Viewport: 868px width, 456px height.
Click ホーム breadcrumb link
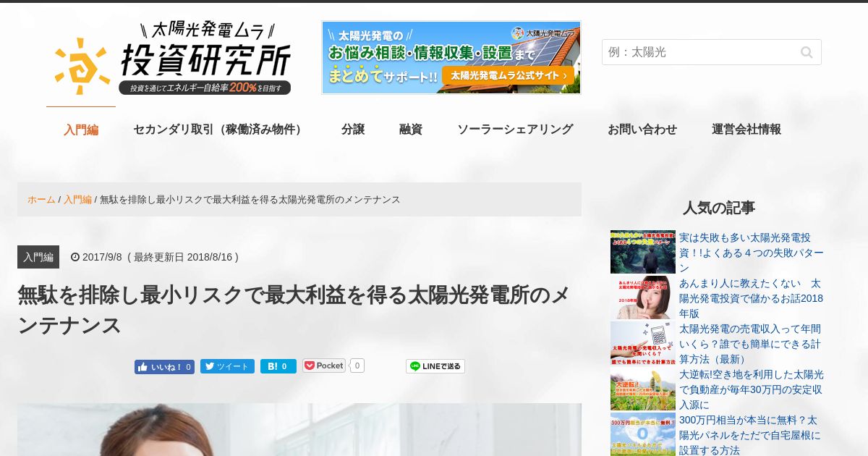point(41,199)
